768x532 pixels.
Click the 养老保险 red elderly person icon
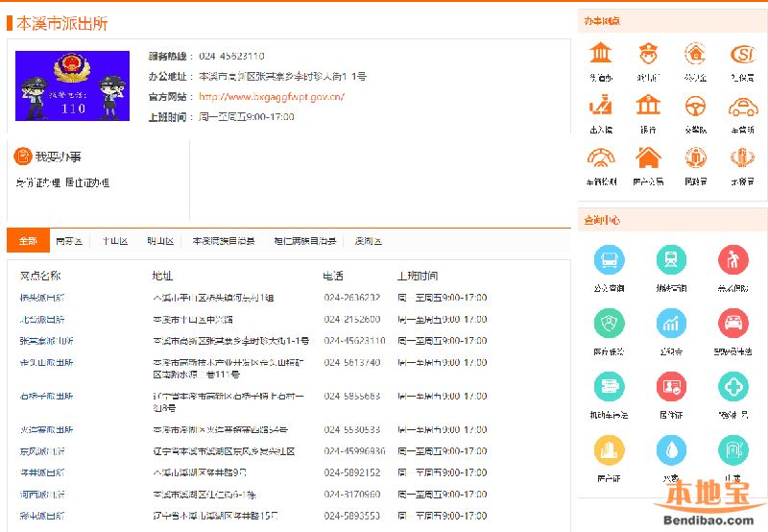[x=733, y=260]
